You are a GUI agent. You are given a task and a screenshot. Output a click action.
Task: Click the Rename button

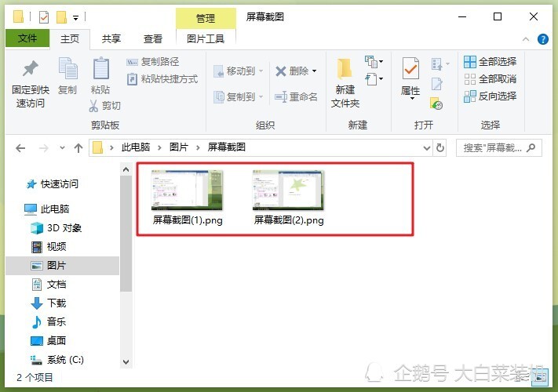[296, 96]
